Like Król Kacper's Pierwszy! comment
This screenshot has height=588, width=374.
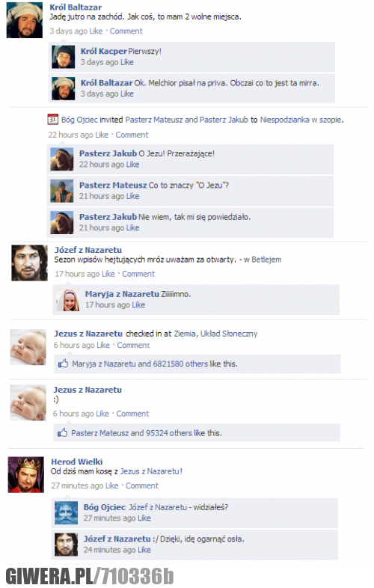(127, 62)
